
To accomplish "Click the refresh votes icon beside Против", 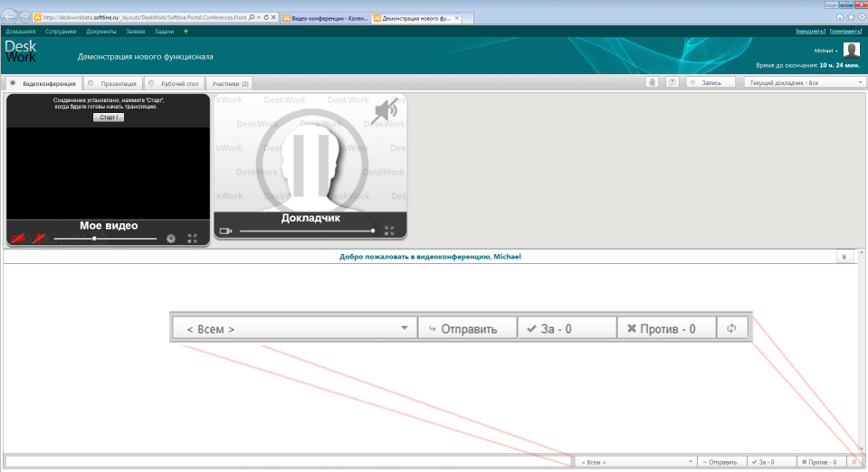I will coord(854,462).
